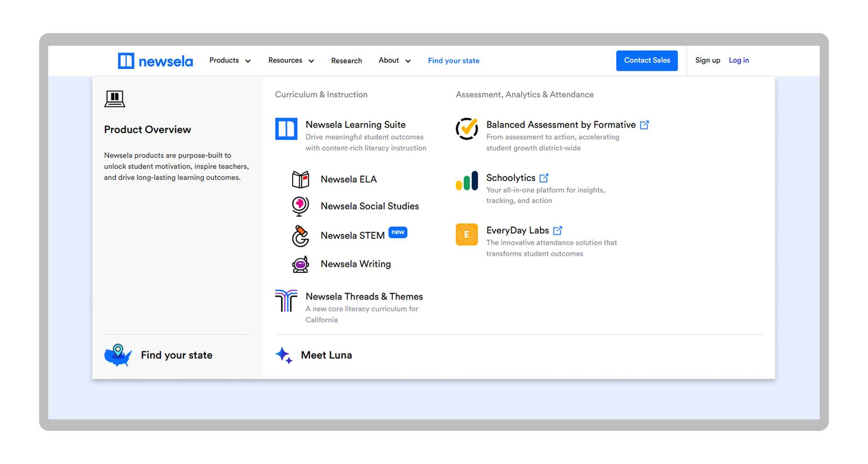Image resolution: width=868 pixels, height=464 pixels.
Task: Click 'A new core literacy curriculum' description
Action: (362, 314)
